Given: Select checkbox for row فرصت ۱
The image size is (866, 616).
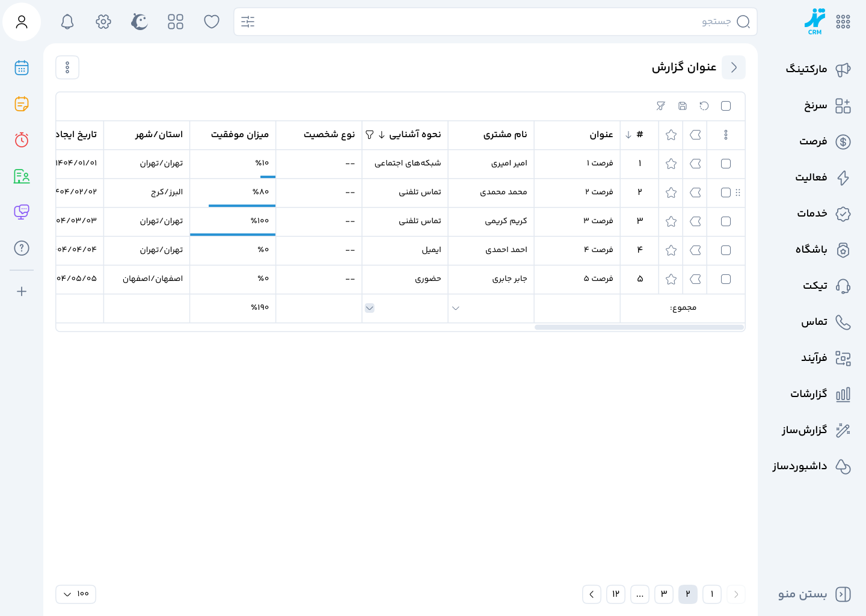Looking at the screenshot, I should click(726, 164).
